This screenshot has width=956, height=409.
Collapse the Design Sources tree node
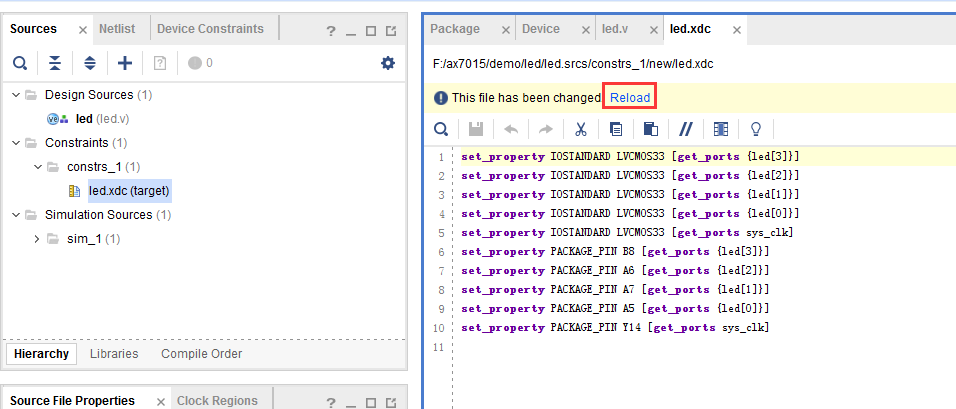pyautogui.click(x=15, y=95)
